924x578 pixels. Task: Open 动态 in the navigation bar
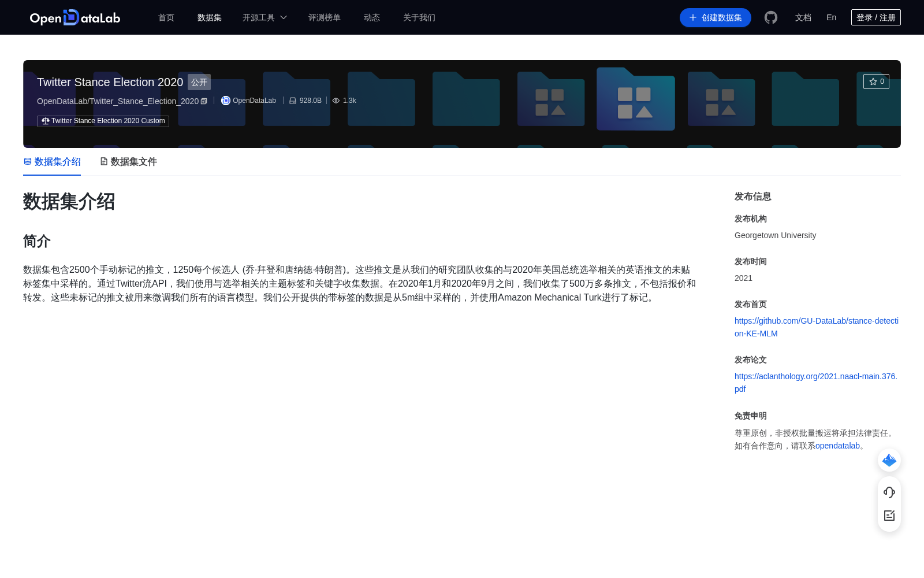[x=372, y=17]
